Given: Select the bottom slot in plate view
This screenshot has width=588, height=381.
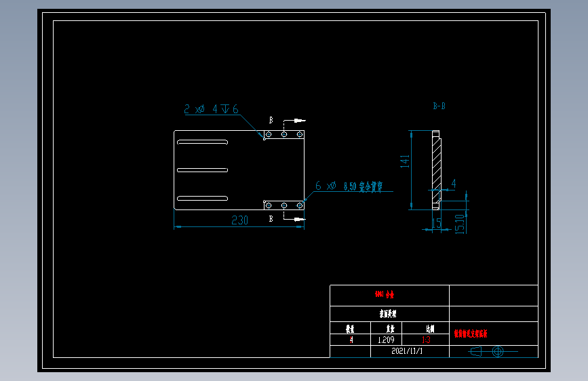Looking at the screenshot, I should pyautogui.click(x=203, y=199).
